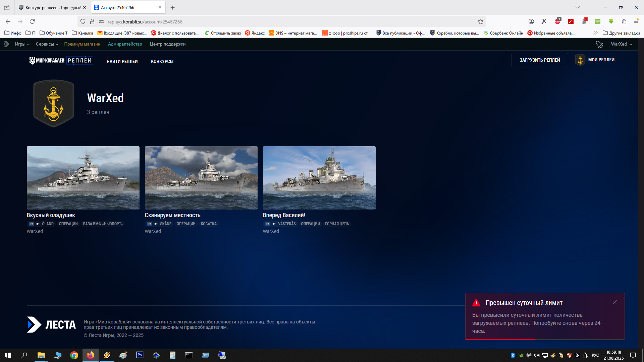Open the Премиум магазин link
This screenshot has width=644, height=362.
coord(82,44)
